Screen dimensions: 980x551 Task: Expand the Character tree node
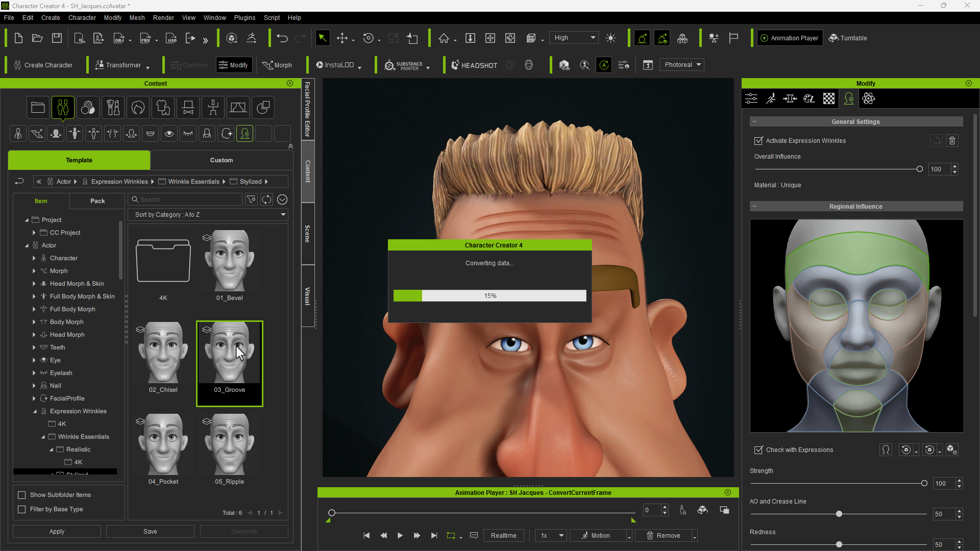pyautogui.click(x=34, y=258)
